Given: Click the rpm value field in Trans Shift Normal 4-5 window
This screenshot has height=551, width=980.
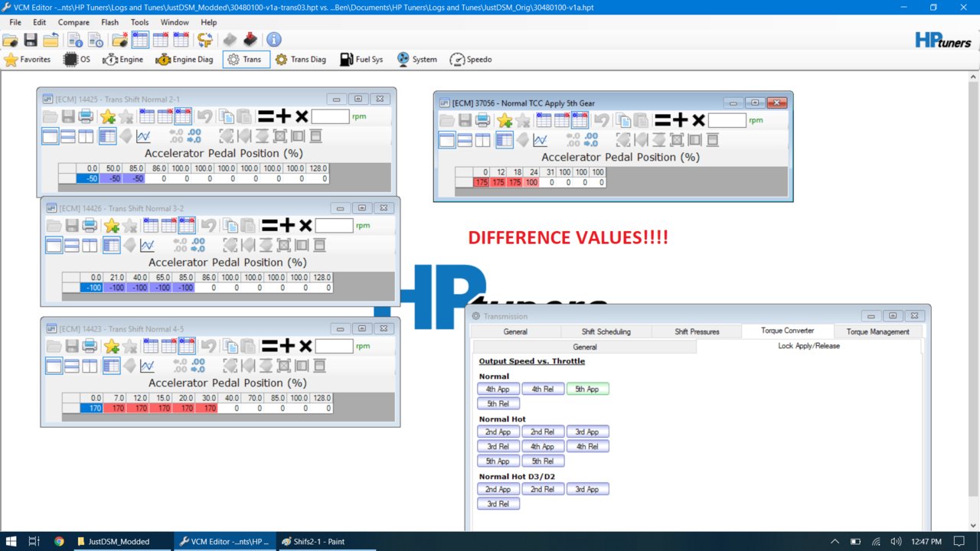Looking at the screenshot, I should 334,346.
